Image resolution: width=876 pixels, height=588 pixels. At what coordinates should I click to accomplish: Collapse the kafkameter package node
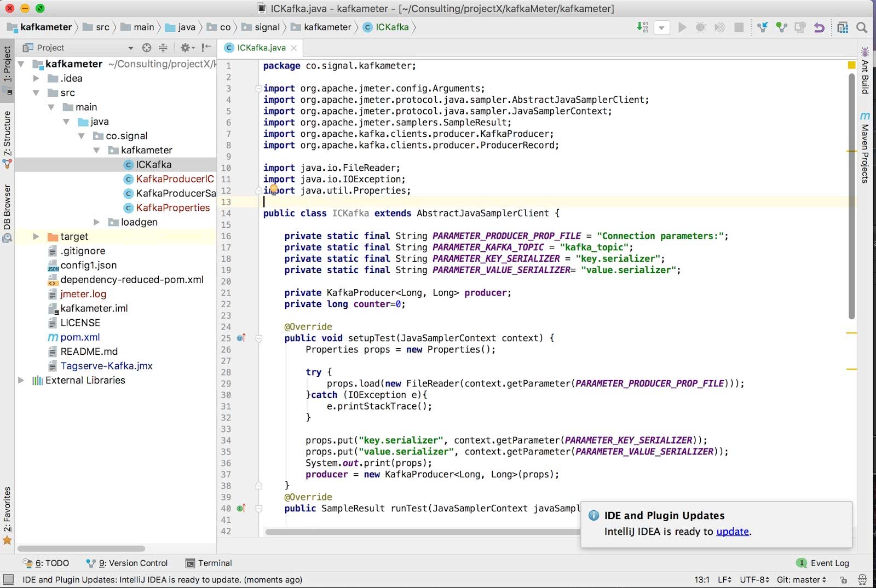(x=97, y=150)
